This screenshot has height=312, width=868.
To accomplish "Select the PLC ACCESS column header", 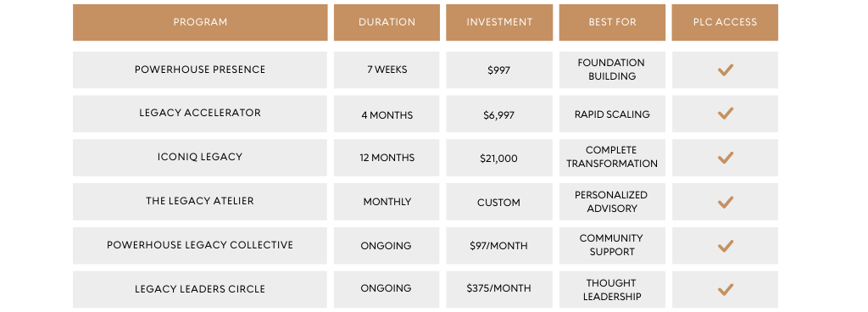I will pos(725,23).
